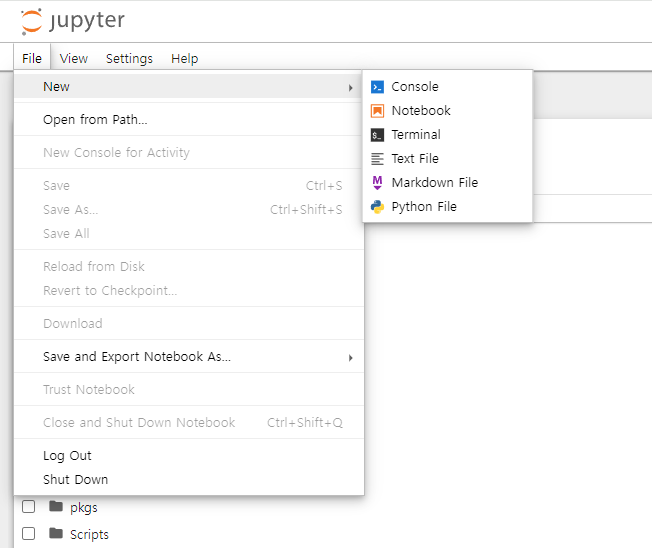Screen dimensions: 652x548
Task: Open the Scripts folder name
Action: pyautogui.click(x=89, y=534)
